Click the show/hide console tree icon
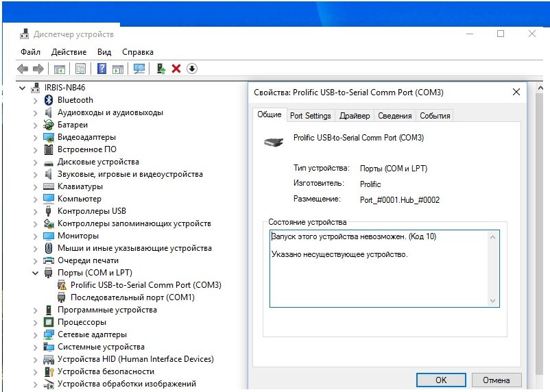 [59, 69]
